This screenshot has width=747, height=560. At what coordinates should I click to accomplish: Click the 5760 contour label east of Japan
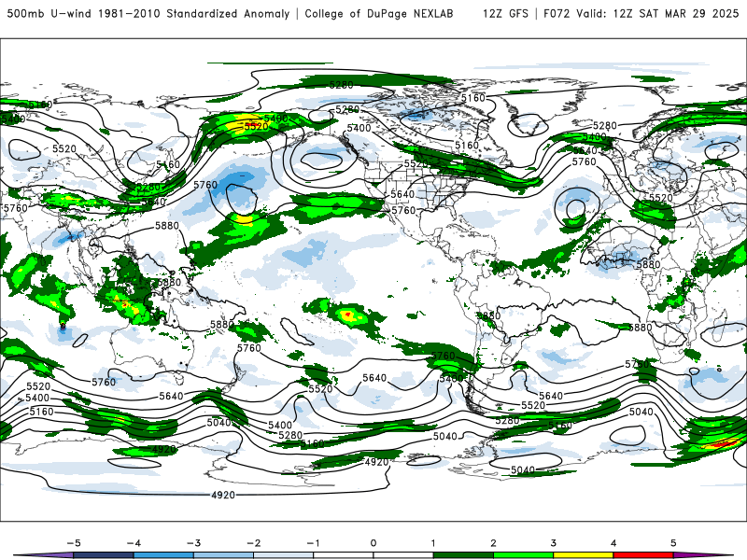[x=205, y=184]
